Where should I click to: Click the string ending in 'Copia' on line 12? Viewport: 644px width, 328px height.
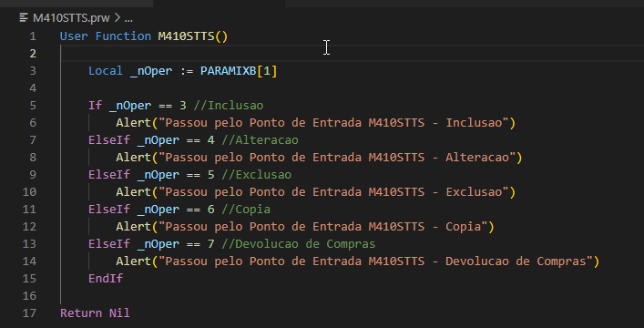point(322,226)
